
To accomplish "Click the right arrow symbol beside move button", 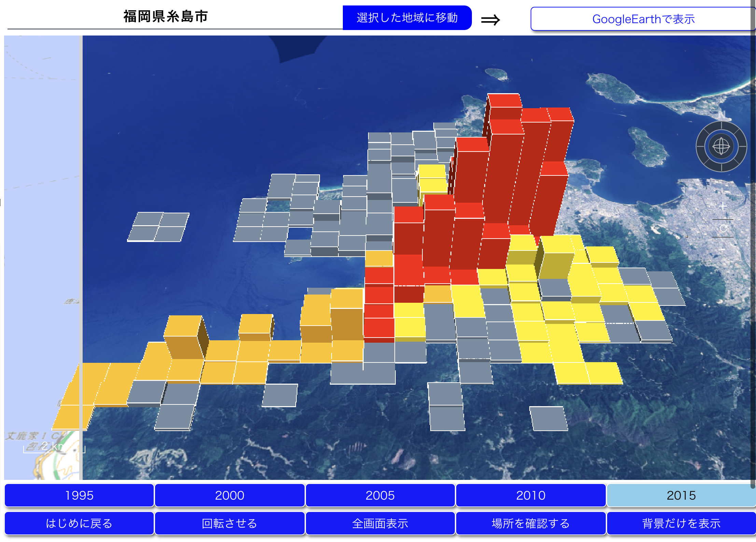I will (490, 20).
